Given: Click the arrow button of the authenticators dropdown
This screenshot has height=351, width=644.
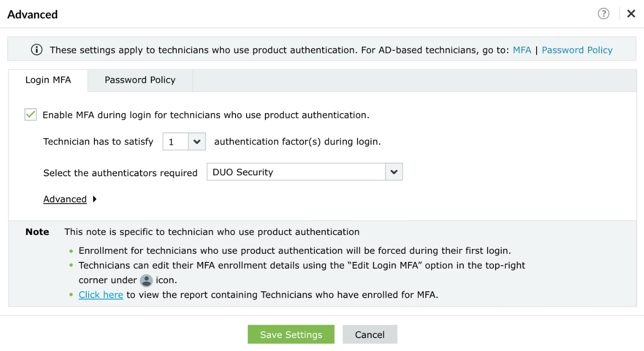Looking at the screenshot, I should click(x=394, y=172).
